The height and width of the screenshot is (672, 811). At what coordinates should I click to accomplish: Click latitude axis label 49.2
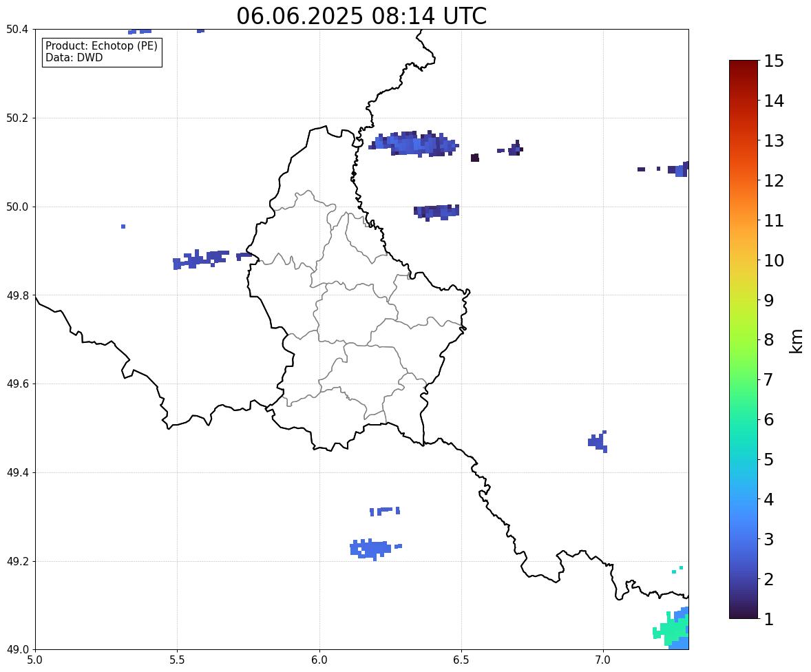pyautogui.click(x=17, y=561)
